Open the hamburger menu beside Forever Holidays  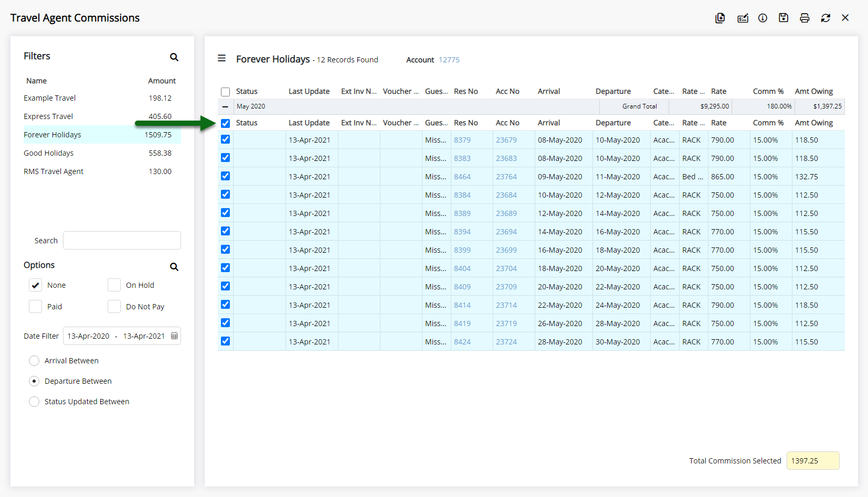tap(222, 58)
